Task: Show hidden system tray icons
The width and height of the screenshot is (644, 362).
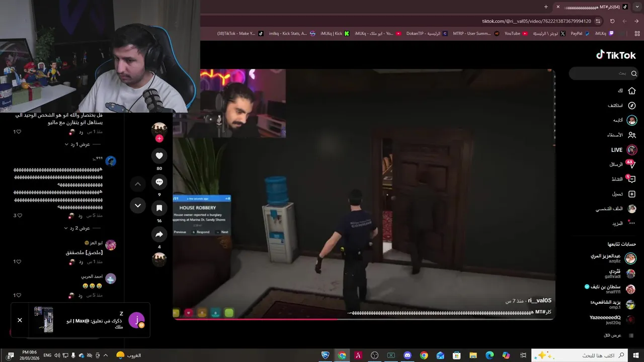Action: tap(105, 355)
